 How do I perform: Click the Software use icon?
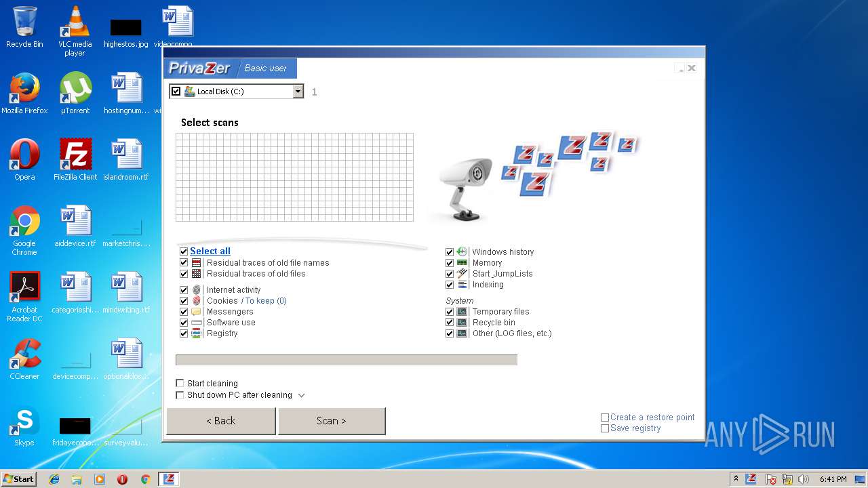[x=197, y=323]
